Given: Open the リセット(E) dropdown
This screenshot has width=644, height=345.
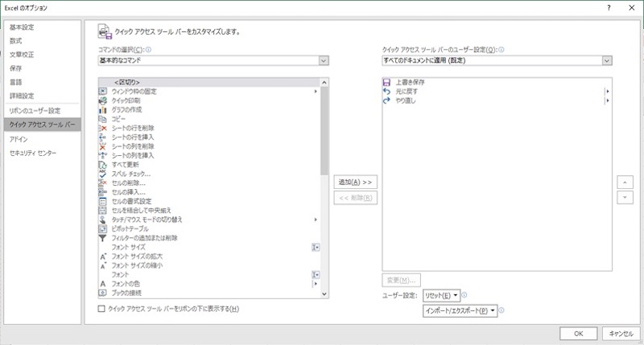Looking at the screenshot, I should tap(441, 295).
